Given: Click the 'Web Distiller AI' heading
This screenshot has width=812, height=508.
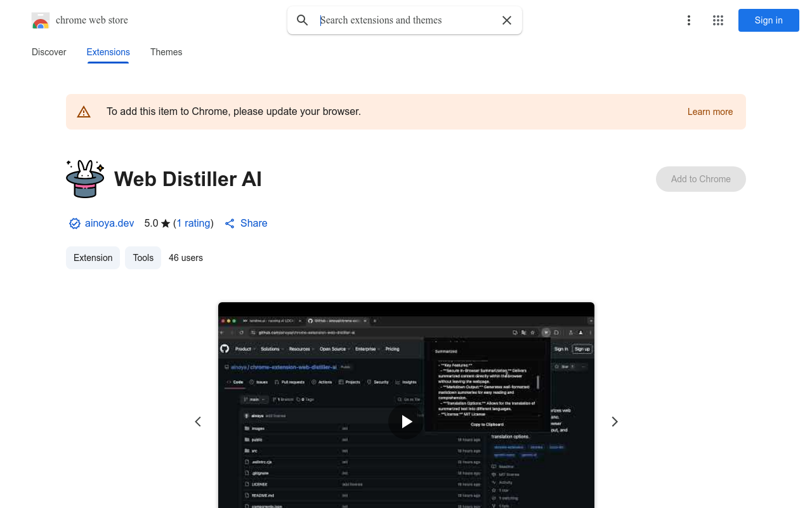Looking at the screenshot, I should (188, 179).
